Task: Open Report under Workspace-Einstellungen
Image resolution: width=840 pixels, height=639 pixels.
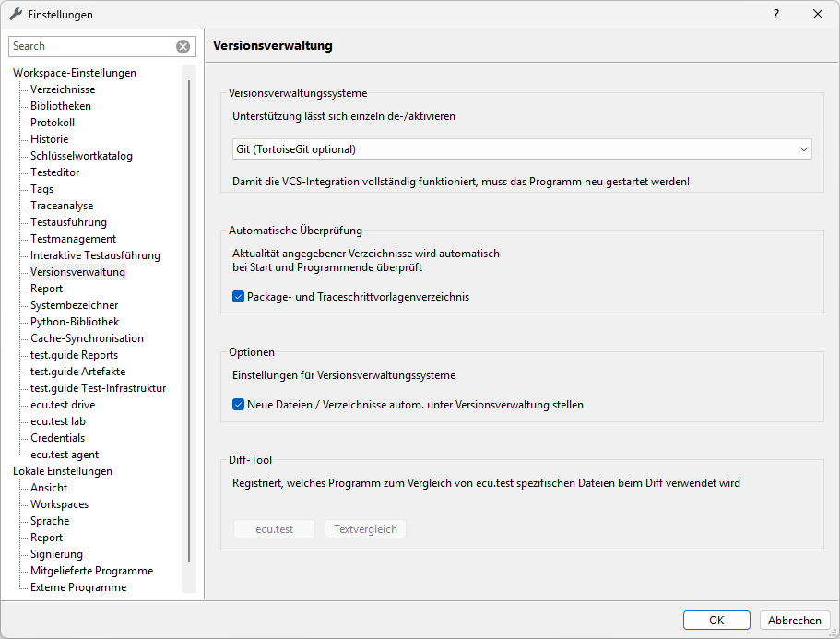Action: click(47, 289)
